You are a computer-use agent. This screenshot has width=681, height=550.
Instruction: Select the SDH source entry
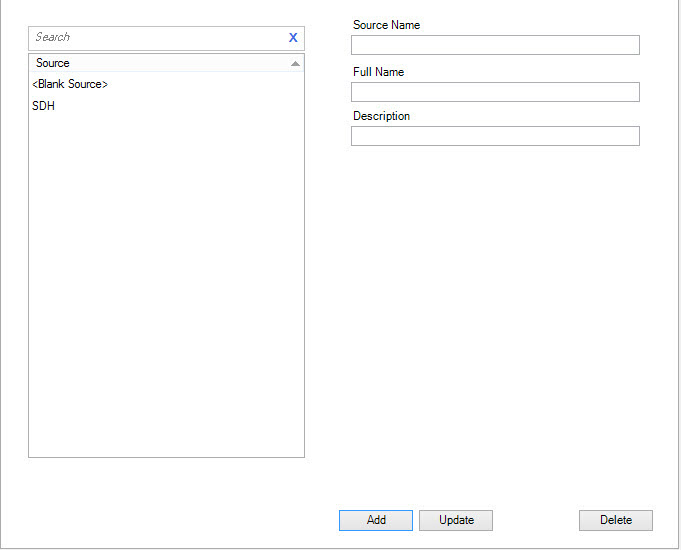pyautogui.click(x=44, y=106)
